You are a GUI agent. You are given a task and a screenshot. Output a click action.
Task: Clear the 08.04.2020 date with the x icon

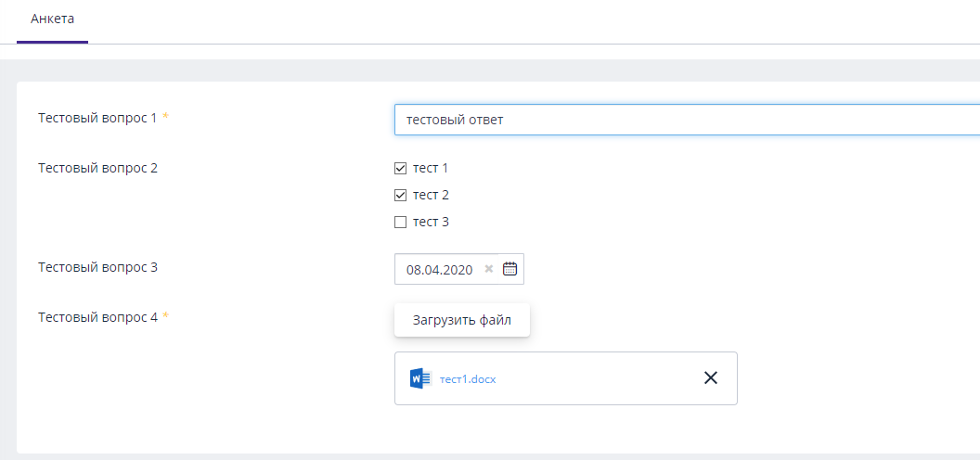click(489, 269)
